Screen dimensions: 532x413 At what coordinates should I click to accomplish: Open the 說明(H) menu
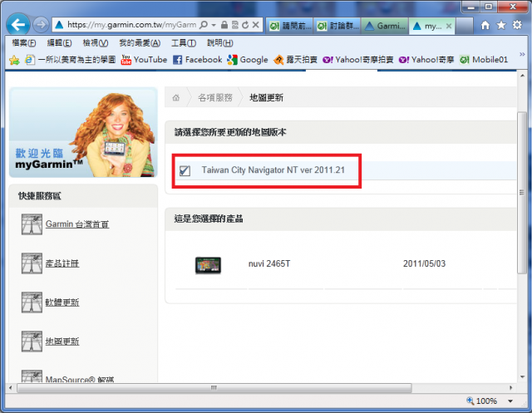[220, 43]
